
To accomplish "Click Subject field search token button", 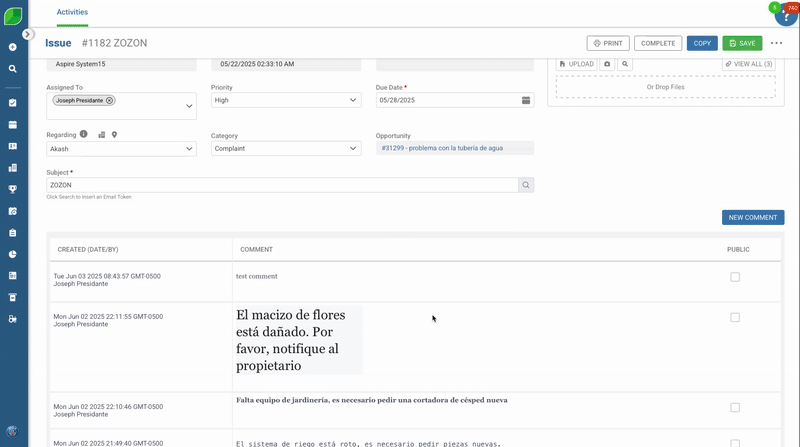I will click(x=526, y=185).
